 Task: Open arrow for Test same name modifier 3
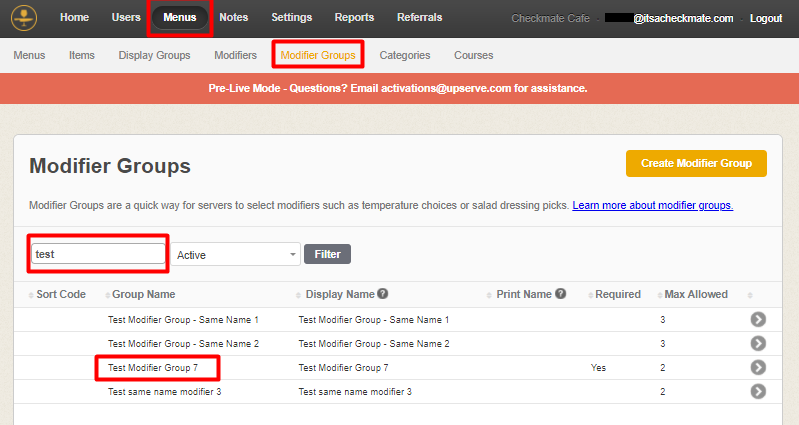click(757, 391)
